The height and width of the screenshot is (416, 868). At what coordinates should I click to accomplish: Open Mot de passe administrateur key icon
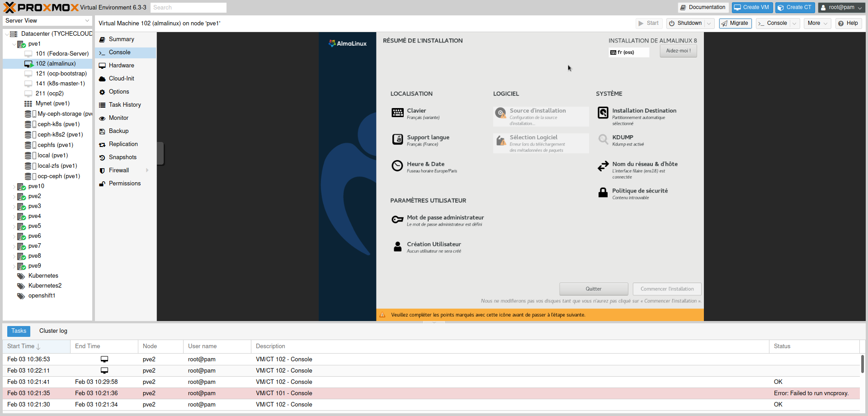point(397,220)
